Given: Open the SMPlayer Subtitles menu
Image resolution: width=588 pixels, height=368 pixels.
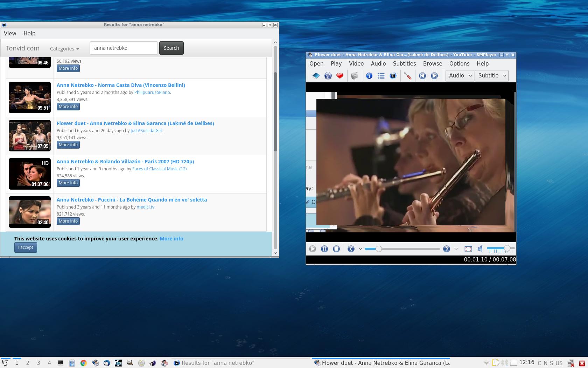Looking at the screenshot, I should [x=404, y=64].
